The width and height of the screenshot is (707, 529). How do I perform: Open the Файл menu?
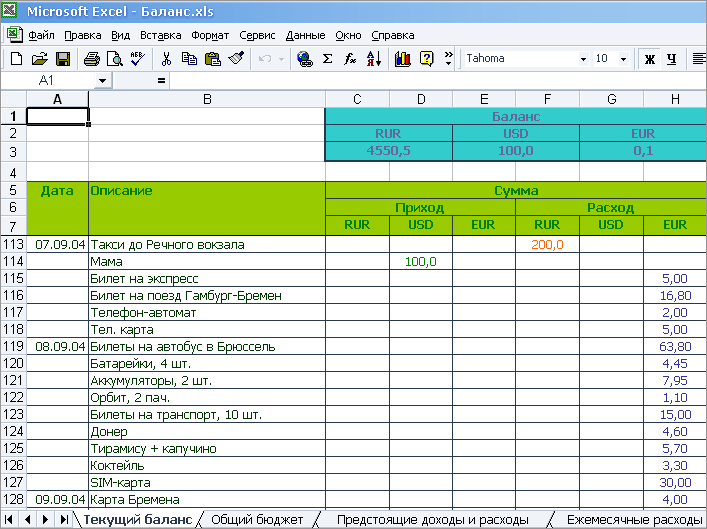point(41,35)
